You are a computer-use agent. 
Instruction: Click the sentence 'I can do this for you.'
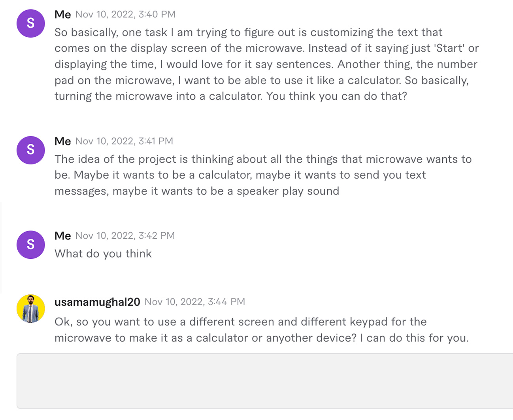coord(414,338)
